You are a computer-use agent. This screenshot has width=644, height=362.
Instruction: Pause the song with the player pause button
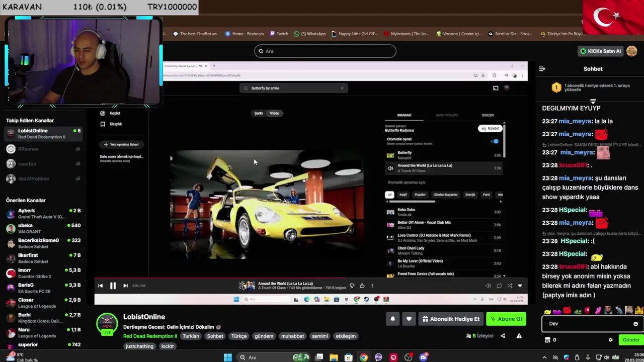click(x=113, y=286)
